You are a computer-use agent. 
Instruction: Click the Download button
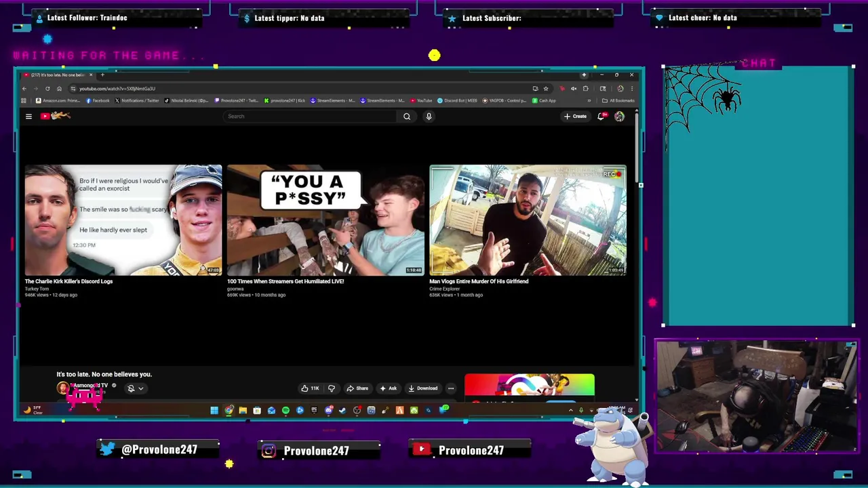(x=423, y=388)
